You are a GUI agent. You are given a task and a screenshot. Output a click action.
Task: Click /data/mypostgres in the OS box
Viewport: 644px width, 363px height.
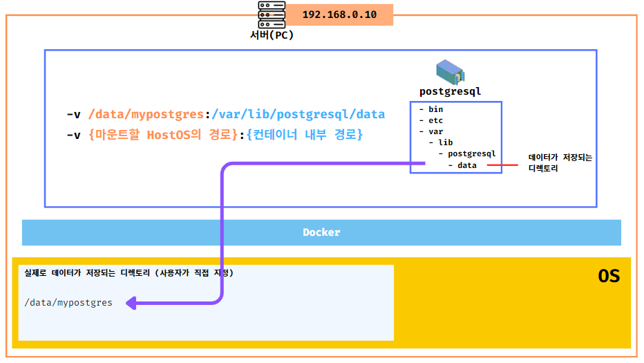click(68, 303)
